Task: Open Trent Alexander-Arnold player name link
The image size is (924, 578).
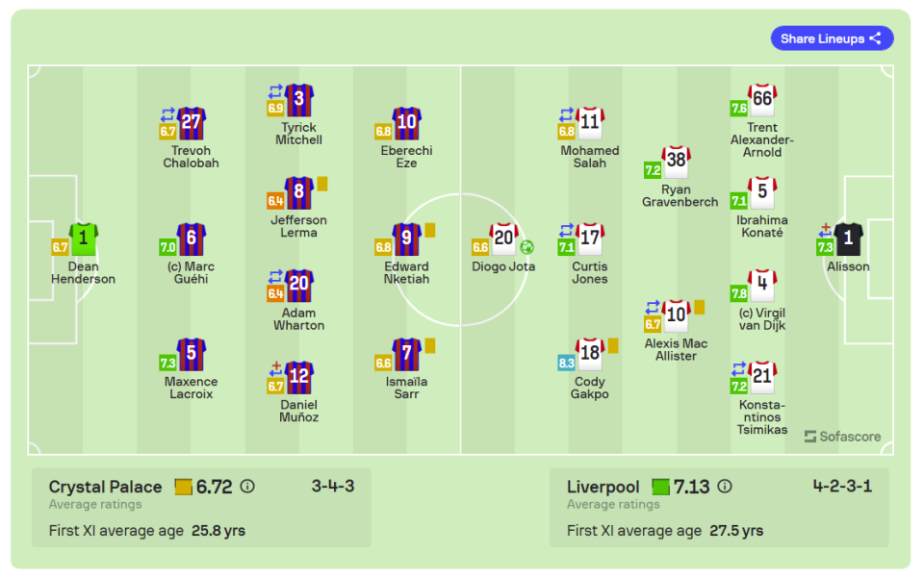Action: pyautogui.click(x=762, y=139)
